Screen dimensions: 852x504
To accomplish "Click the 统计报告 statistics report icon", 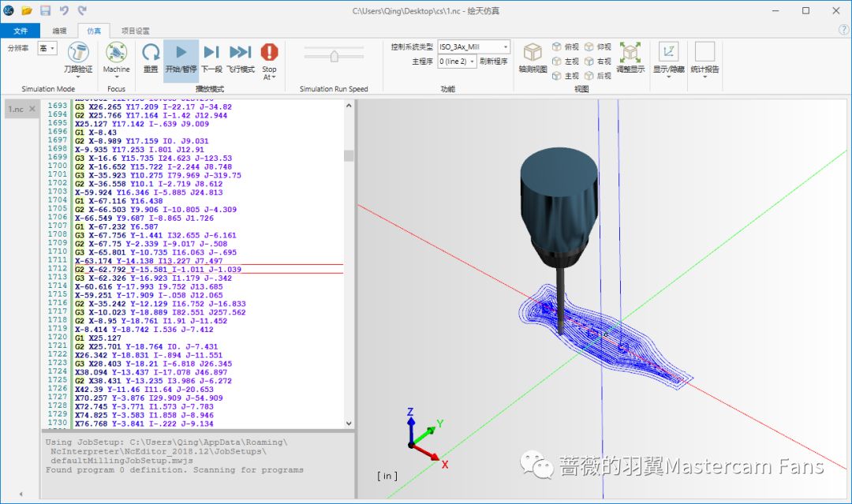I will (704, 52).
